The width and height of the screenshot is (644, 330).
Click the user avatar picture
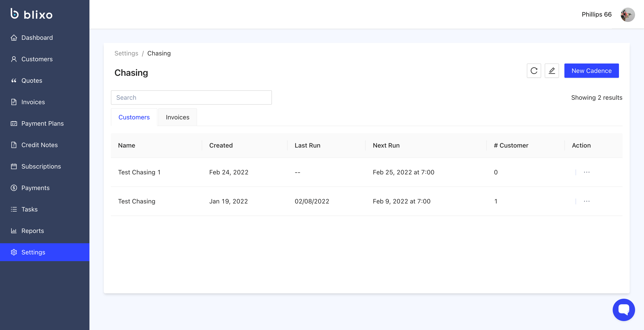coord(627,15)
